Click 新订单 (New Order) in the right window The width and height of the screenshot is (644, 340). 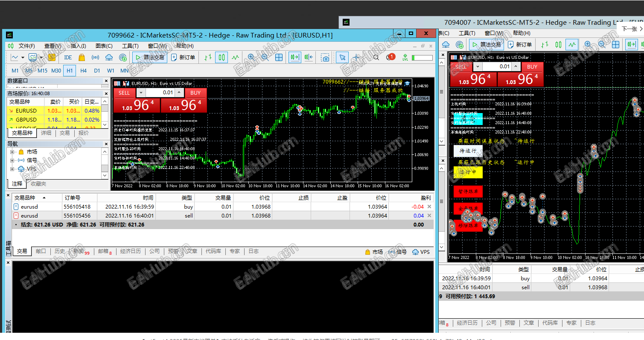pyautogui.click(x=520, y=44)
